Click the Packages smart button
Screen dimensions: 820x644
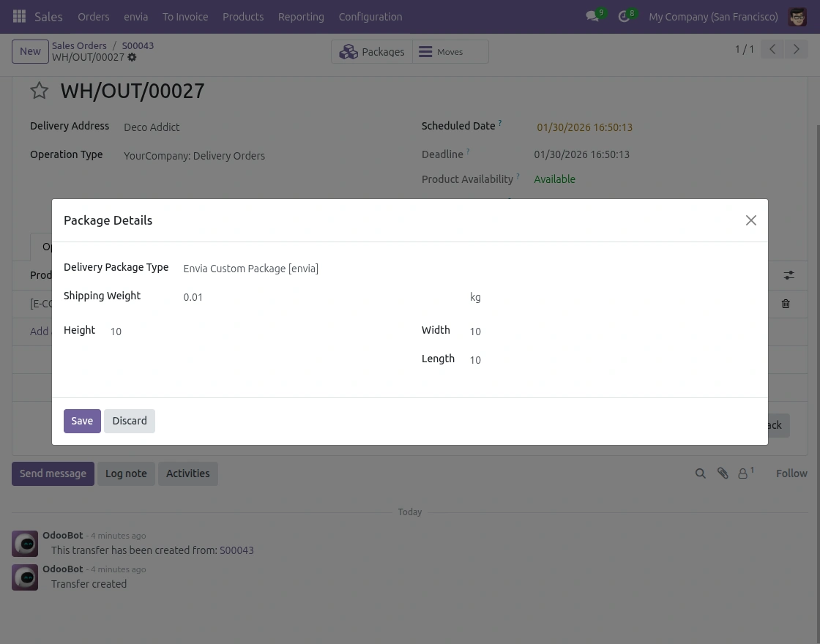372,51
